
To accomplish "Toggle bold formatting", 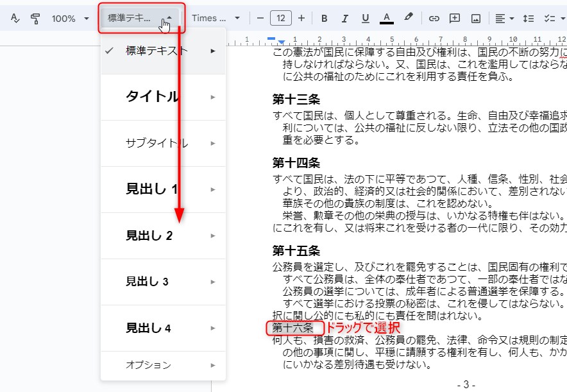I will (324, 18).
